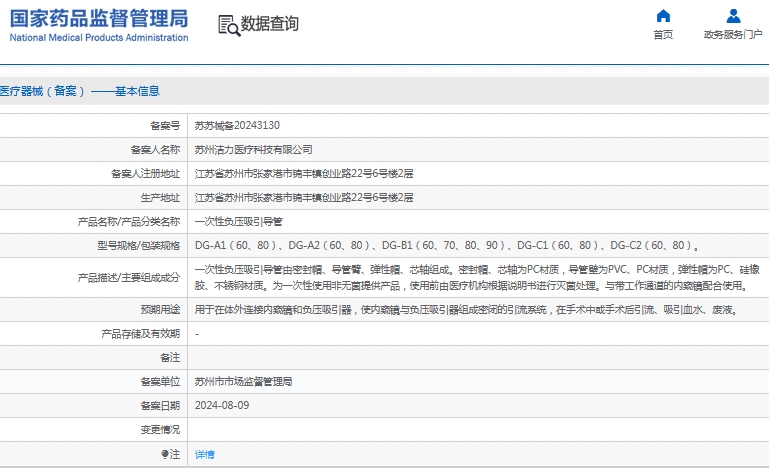Click the 预期用途 intended-use text
Image resolution: width=769 pixels, height=473 pixels.
tap(467, 310)
